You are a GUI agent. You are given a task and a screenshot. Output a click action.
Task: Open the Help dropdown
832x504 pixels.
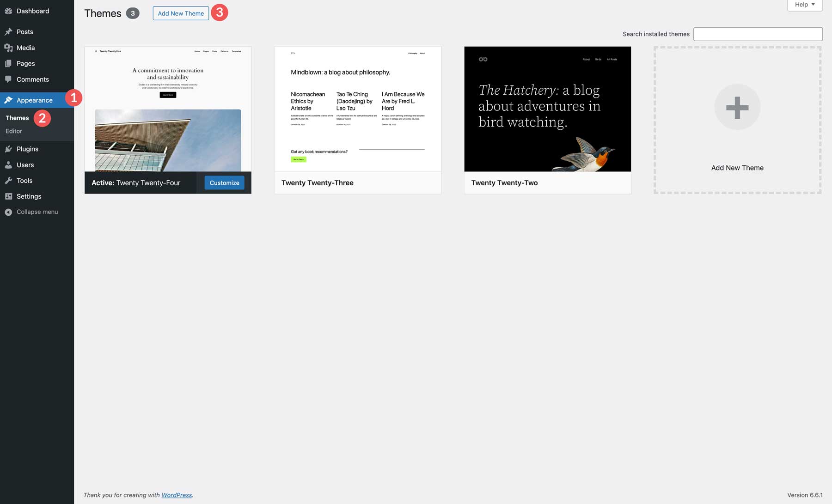pyautogui.click(x=804, y=4)
